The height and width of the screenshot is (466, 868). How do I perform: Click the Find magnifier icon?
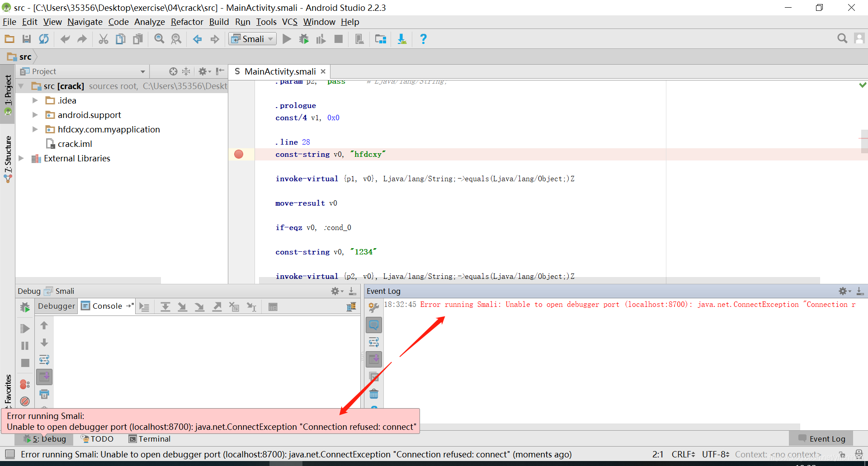(x=159, y=39)
